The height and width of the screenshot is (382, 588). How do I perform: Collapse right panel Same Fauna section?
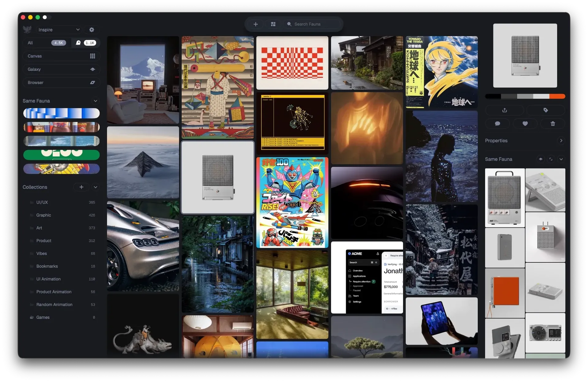(561, 159)
